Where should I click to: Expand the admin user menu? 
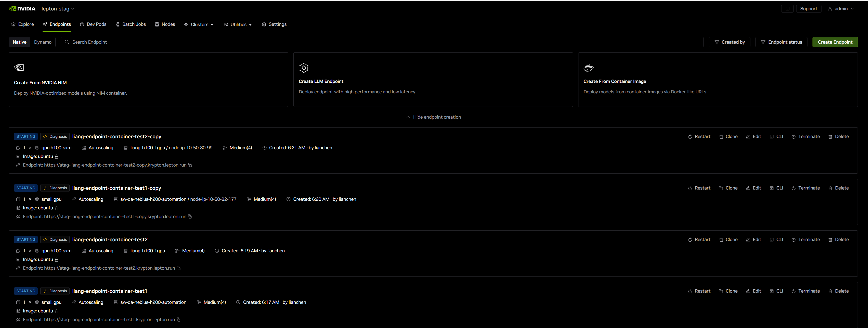point(841,9)
